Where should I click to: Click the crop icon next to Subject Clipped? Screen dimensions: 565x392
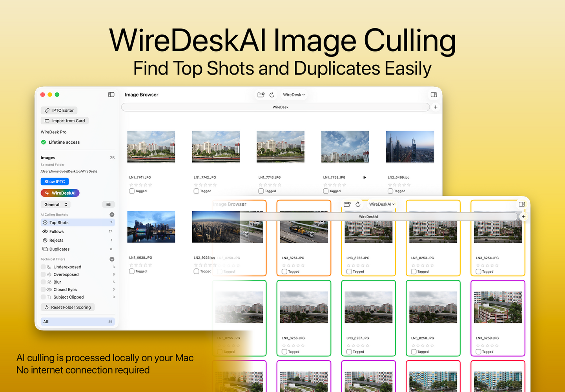49,297
